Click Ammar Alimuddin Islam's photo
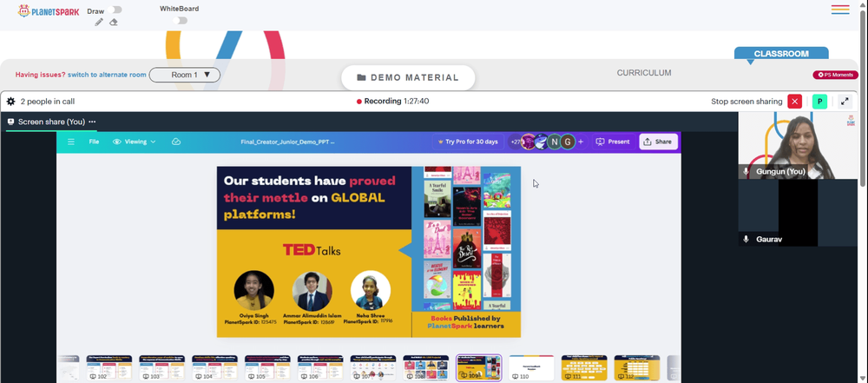This screenshot has height=383, width=868. pos(312,290)
